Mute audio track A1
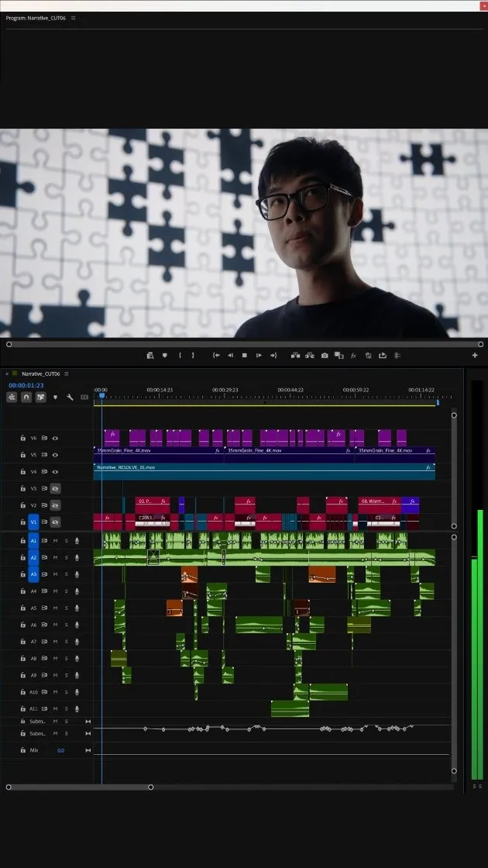This screenshot has height=868, width=488. 55,541
